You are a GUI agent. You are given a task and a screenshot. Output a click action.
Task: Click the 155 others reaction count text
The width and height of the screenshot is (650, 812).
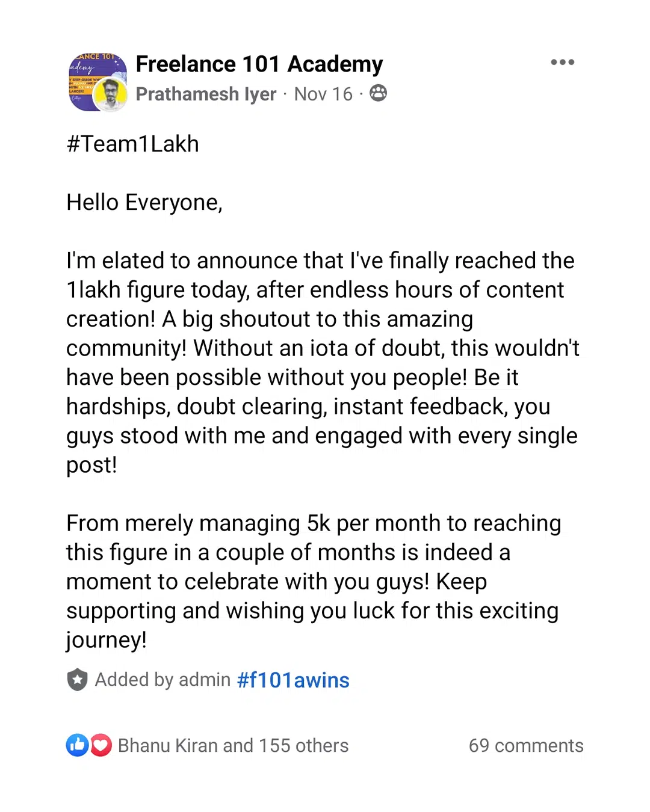pyautogui.click(x=303, y=745)
